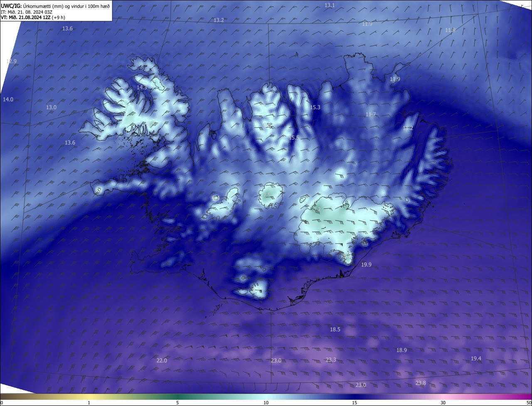Click the 19.9 value label
The height and width of the screenshot is (406, 532).
pyautogui.click(x=366, y=264)
